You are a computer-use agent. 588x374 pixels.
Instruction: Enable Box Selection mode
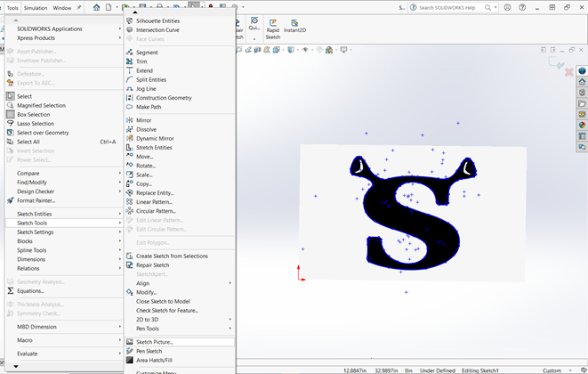[x=64, y=115]
